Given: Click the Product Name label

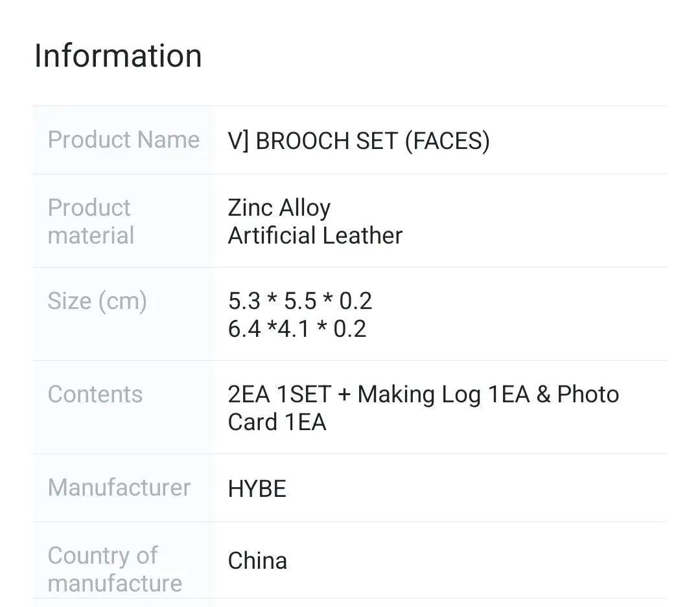Looking at the screenshot, I should click(x=123, y=140).
